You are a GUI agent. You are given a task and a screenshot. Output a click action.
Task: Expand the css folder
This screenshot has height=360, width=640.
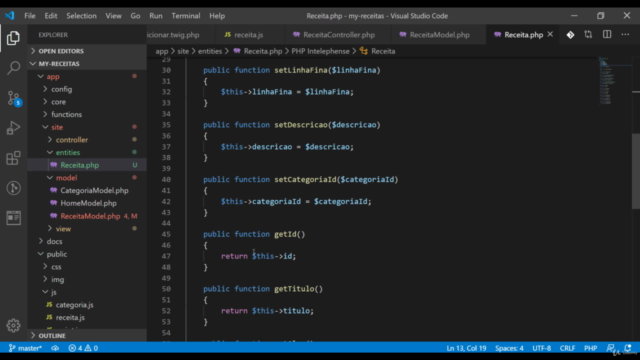click(x=87, y=267)
